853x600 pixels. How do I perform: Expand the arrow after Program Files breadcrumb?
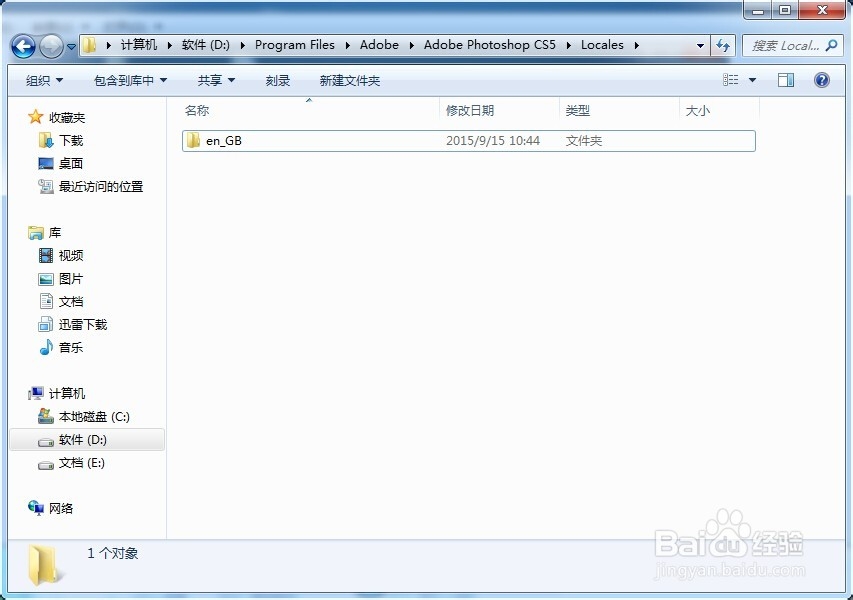click(x=347, y=45)
